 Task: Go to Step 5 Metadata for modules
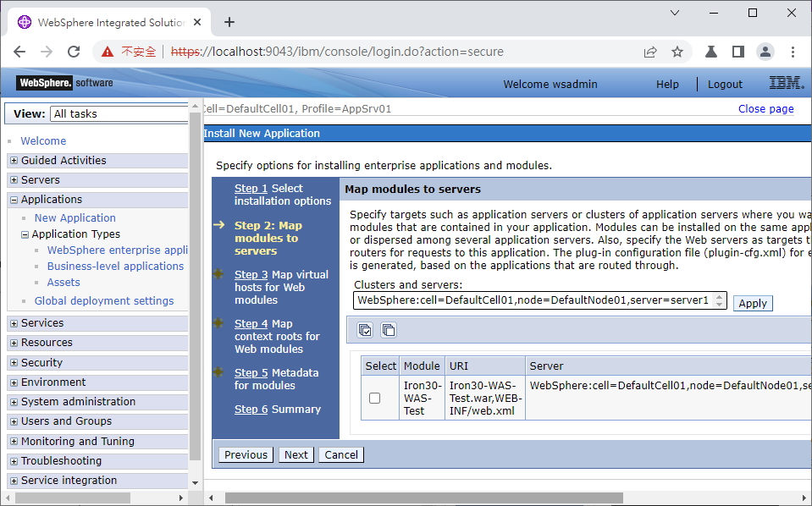point(251,372)
